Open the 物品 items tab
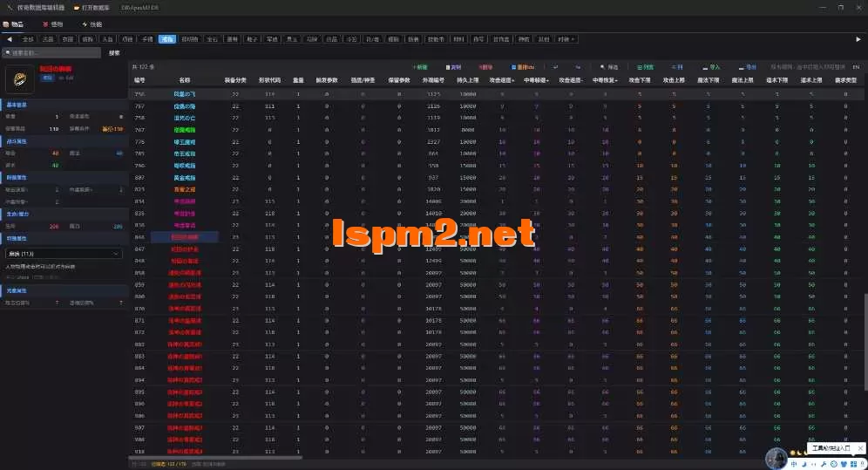This screenshot has width=868, height=470. tap(14, 24)
